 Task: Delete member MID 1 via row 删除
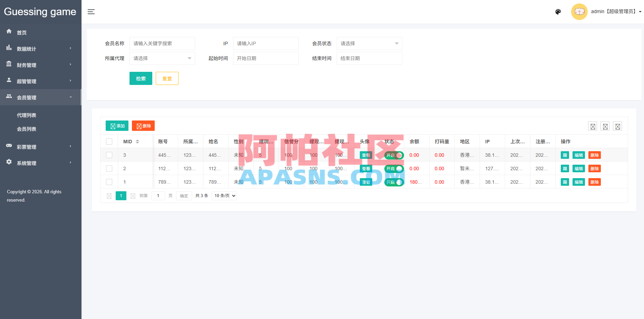(x=595, y=182)
